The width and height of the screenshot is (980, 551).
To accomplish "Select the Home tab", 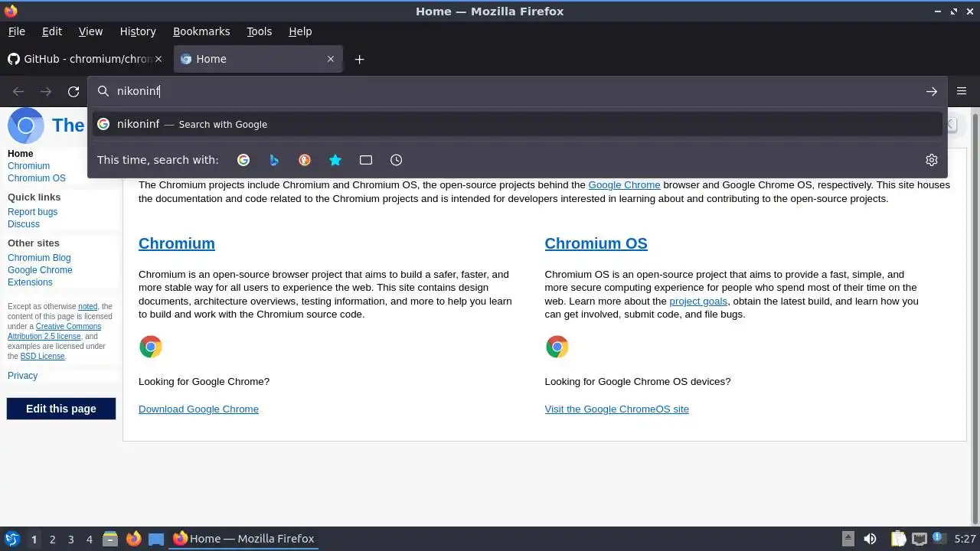I will click(x=258, y=59).
